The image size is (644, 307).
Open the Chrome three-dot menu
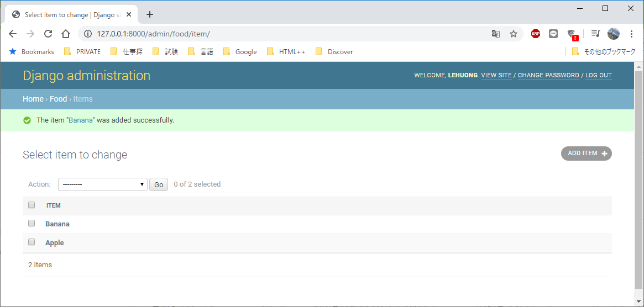click(632, 34)
